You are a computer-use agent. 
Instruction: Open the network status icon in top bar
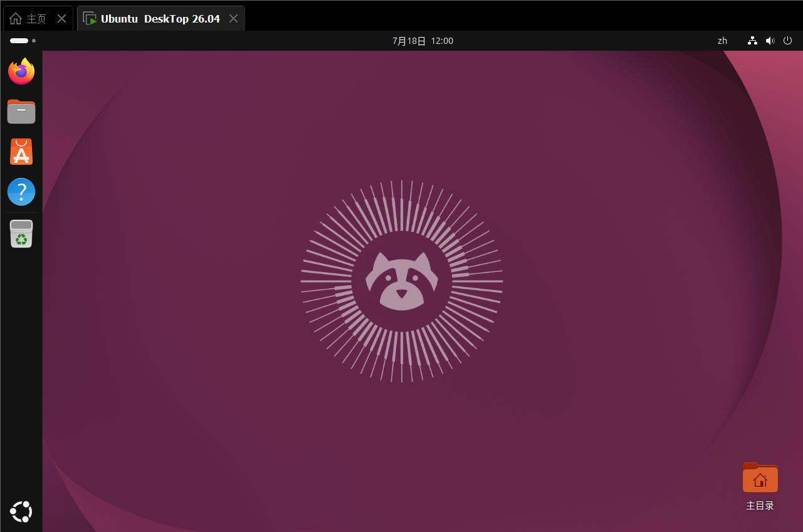click(x=753, y=41)
